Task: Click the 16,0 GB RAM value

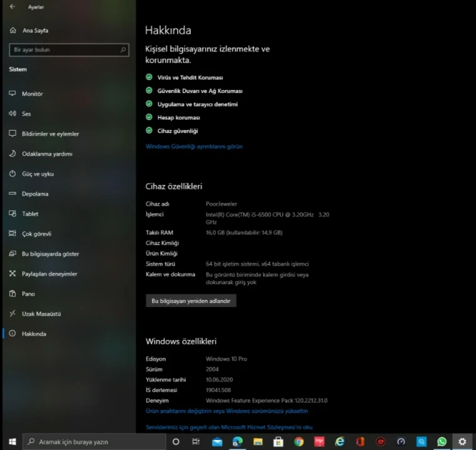Action: (x=244, y=232)
